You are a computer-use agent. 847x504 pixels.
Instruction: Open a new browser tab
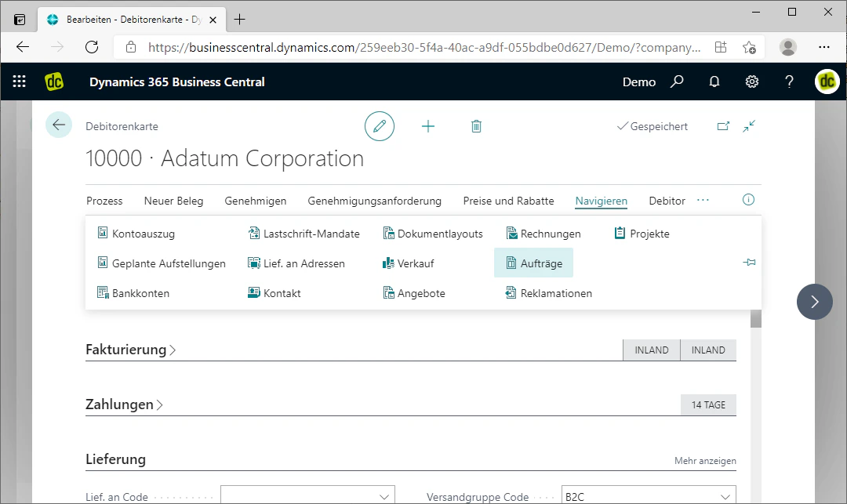(x=239, y=20)
